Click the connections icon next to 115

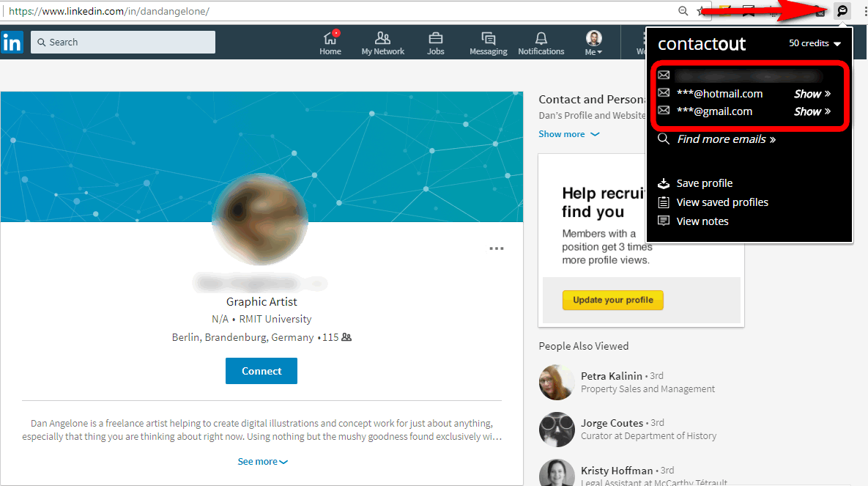346,337
